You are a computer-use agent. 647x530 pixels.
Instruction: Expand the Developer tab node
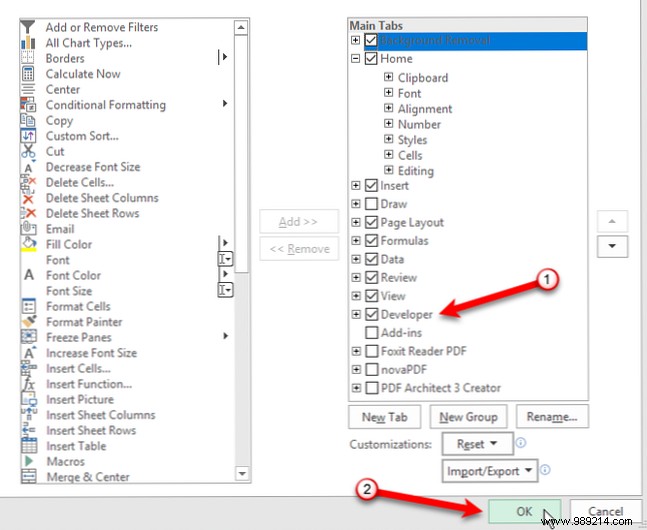pos(356,314)
